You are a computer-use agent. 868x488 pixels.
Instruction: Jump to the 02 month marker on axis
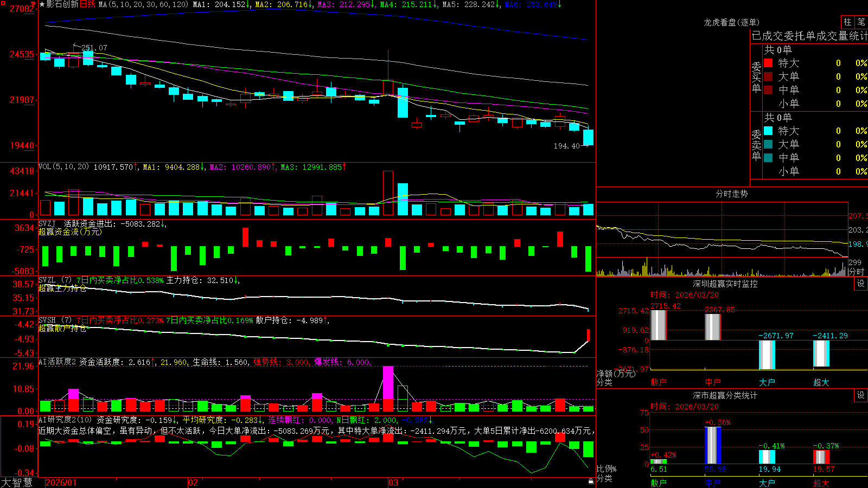pos(193,483)
